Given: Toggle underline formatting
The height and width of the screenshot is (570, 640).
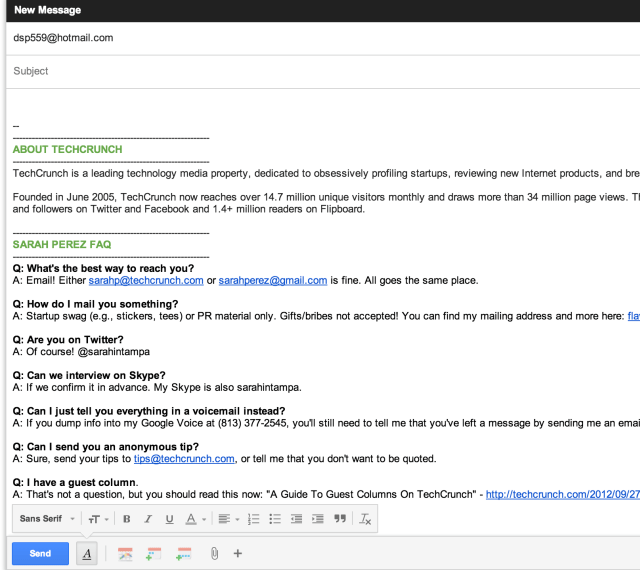Looking at the screenshot, I should tap(169, 519).
